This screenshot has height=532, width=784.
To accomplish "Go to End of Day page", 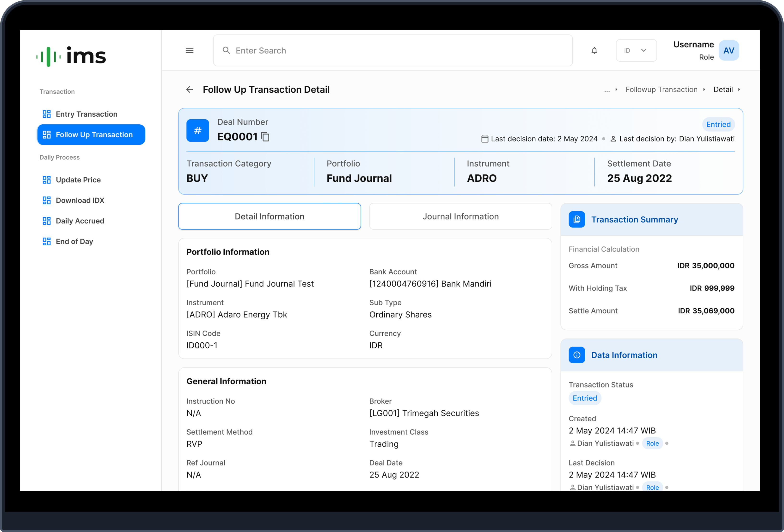I will click(x=74, y=242).
